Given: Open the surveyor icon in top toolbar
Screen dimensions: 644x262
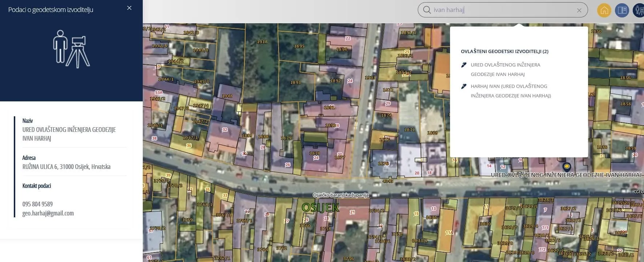Looking at the screenshot, I should click(x=639, y=10).
